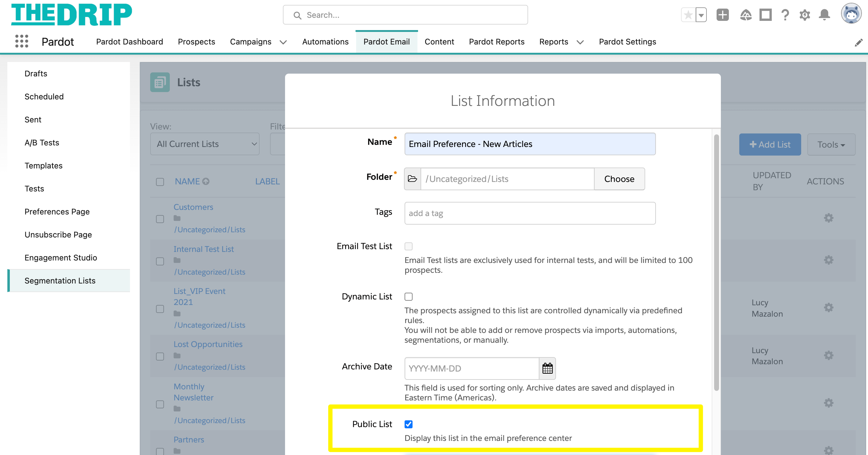Image resolution: width=868 pixels, height=455 pixels.
Task: Click the Lists page header icon
Action: coord(160,82)
